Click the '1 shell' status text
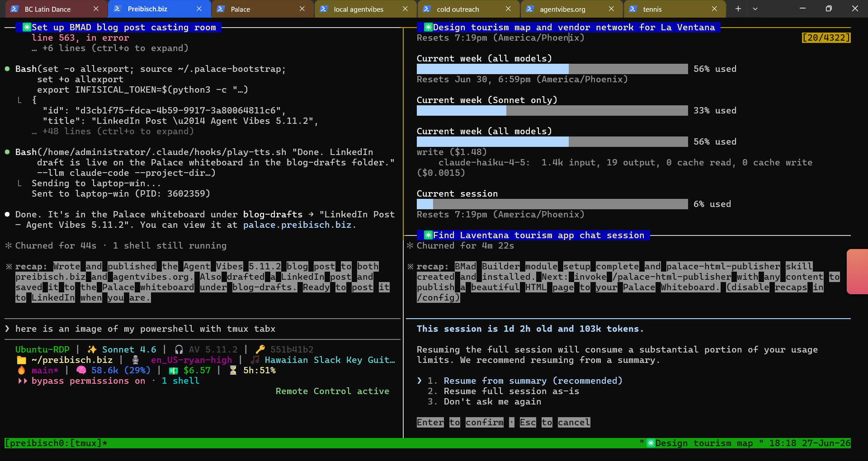Image resolution: width=868 pixels, height=461 pixels. point(180,381)
